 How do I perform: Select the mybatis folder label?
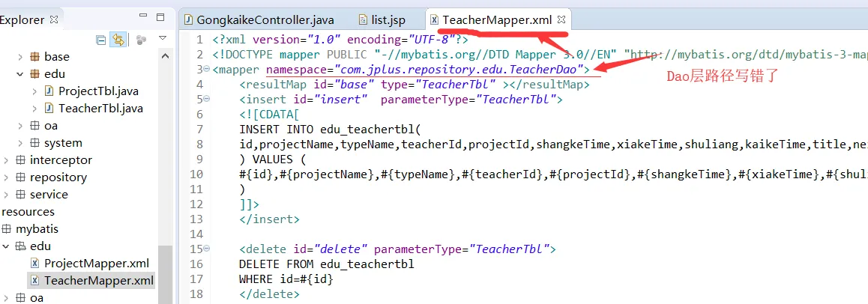[37, 229]
